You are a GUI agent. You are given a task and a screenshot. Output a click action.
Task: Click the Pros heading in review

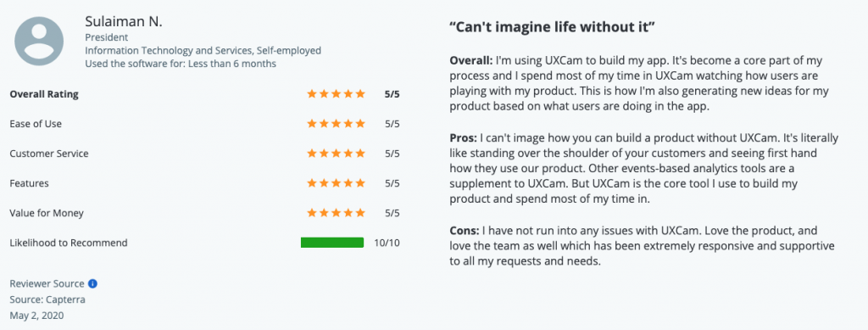pos(464,137)
